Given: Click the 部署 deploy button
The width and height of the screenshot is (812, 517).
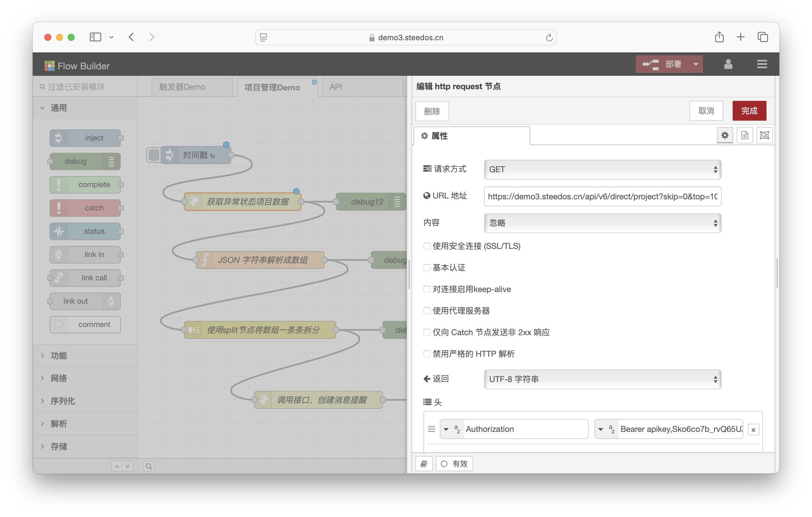Looking at the screenshot, I should [x=662, y=64].
